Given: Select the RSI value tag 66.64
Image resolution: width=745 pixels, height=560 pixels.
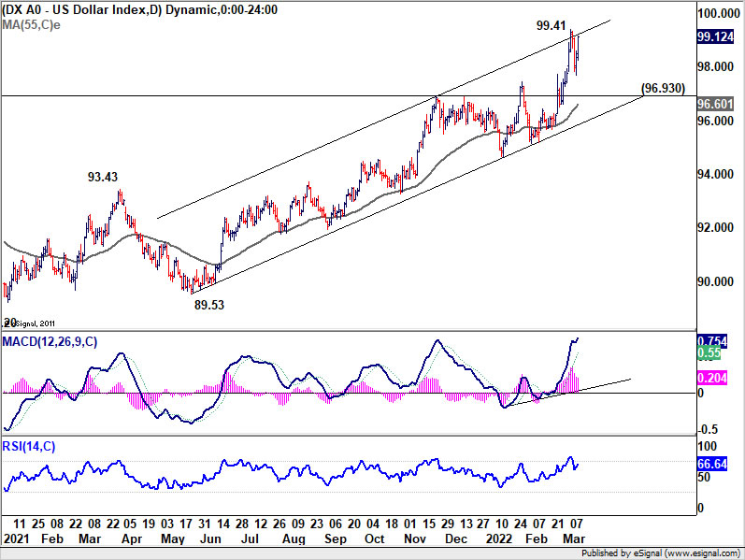Looking at the screenshot, I should (711, 464).
